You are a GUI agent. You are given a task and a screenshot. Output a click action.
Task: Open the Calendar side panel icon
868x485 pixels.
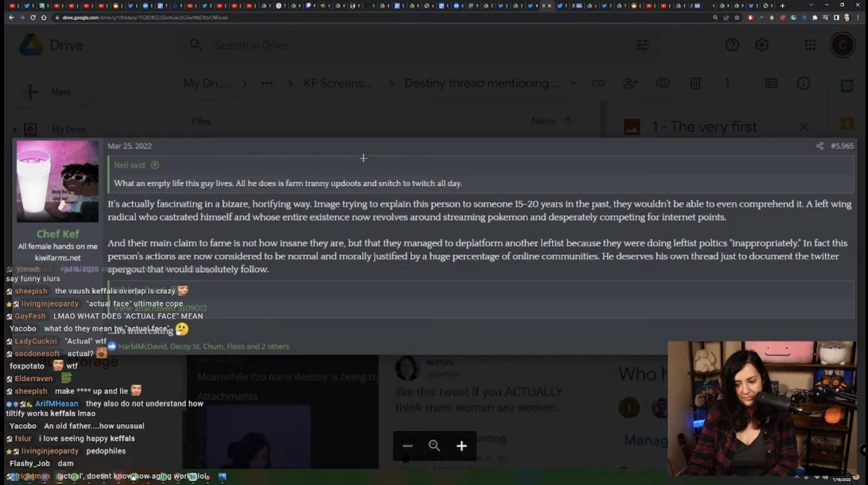pos(847,86)
